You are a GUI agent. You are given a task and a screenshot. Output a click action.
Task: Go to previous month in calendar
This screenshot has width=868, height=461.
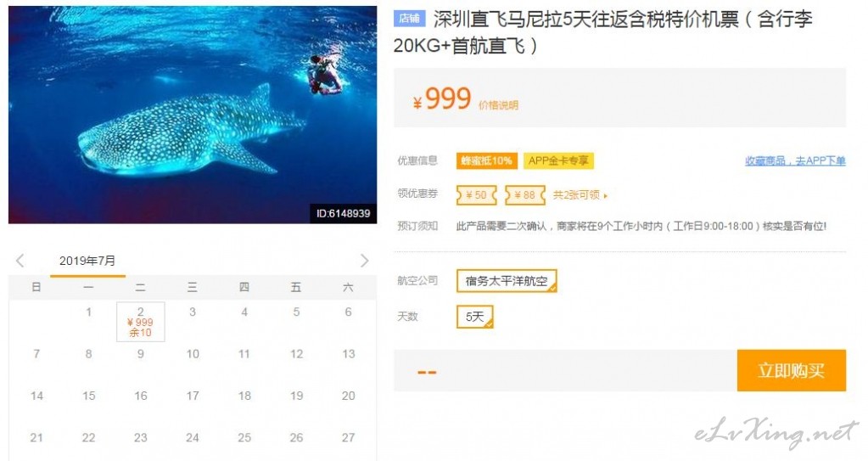point(20,261)
